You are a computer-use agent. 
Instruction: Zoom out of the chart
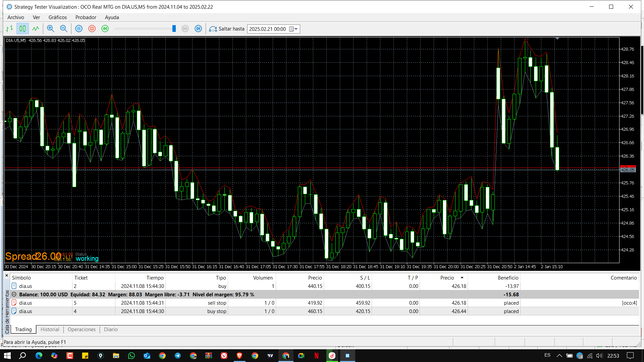63,29
